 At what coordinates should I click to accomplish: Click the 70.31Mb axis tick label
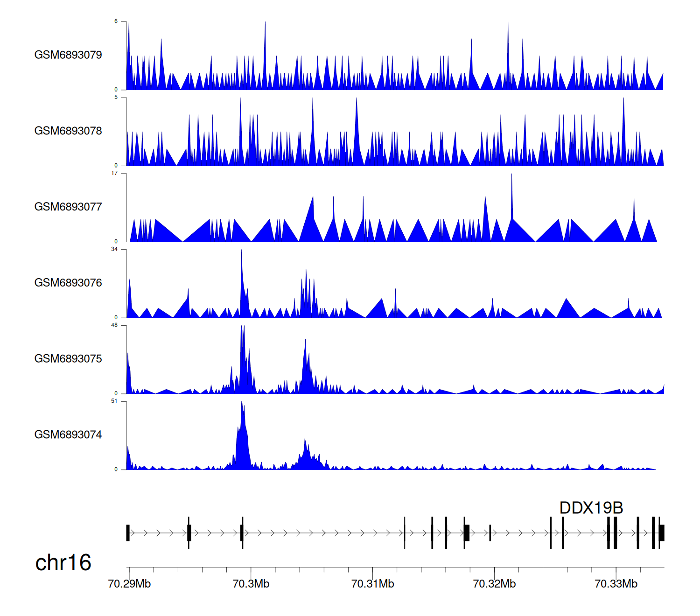[372, 584]
